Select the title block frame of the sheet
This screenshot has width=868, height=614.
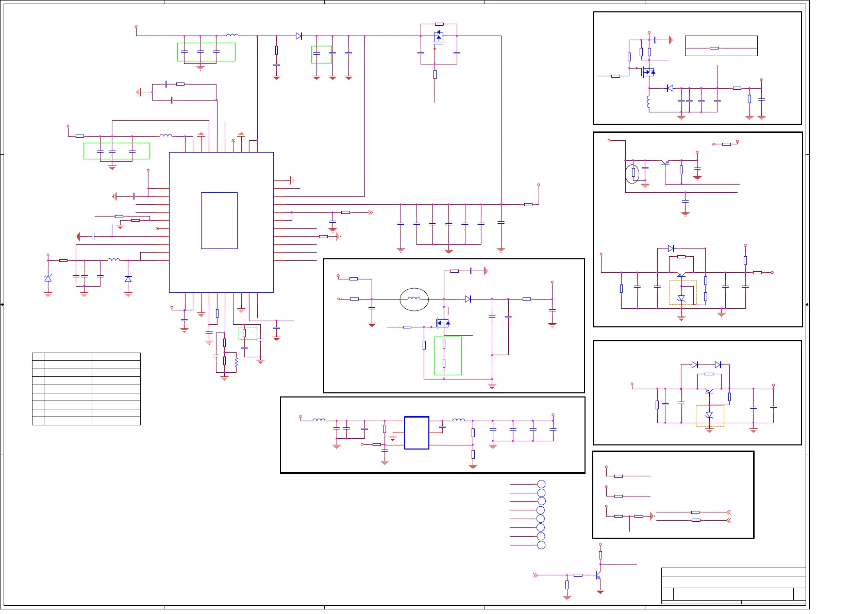coord(733,586)
